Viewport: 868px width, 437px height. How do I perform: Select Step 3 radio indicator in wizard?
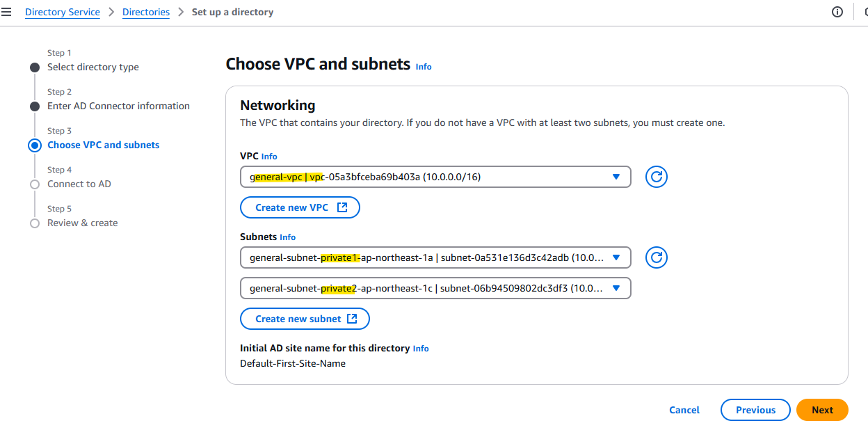pos(35,145)
